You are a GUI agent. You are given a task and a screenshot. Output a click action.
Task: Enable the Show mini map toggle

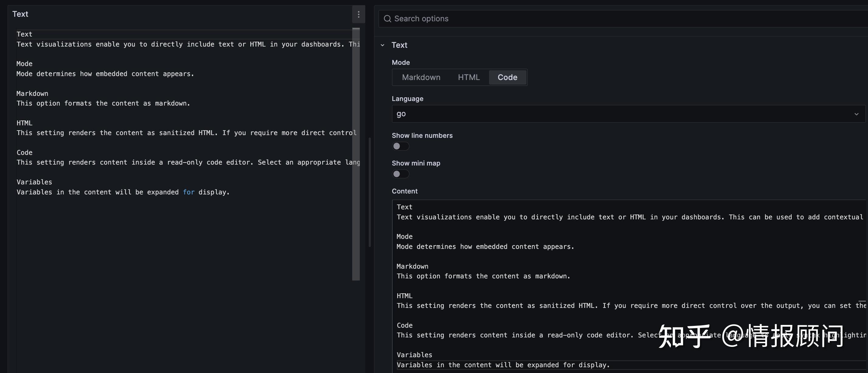pos(400,174)
